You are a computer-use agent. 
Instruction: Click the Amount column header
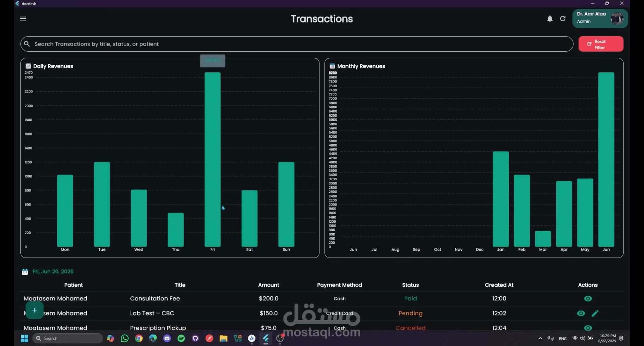click(x=268, y=285)
